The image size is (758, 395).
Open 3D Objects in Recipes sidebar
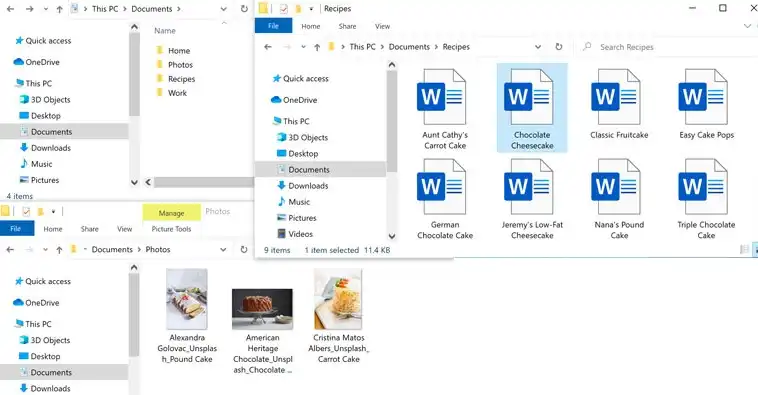(303, 137)
